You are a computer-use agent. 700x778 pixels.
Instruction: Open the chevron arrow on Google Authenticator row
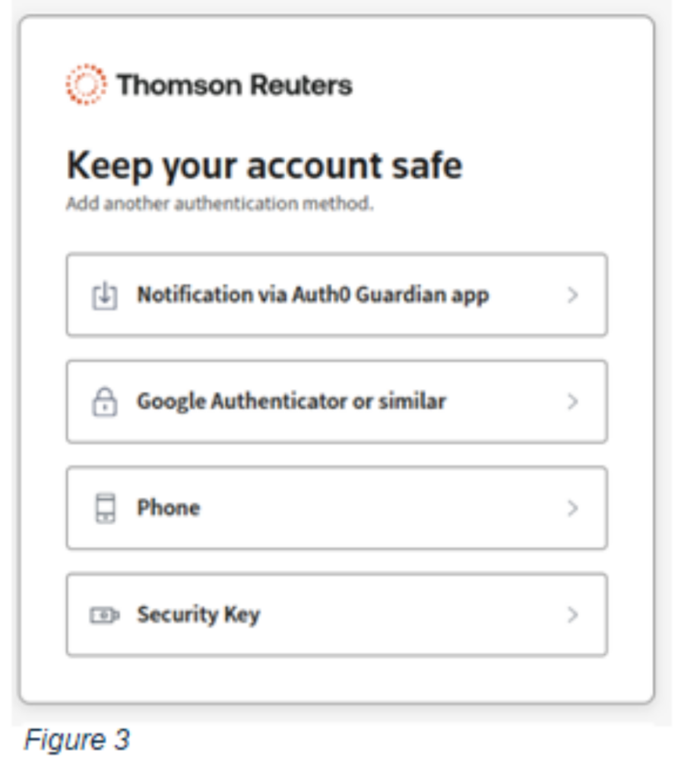click(572, 401)
